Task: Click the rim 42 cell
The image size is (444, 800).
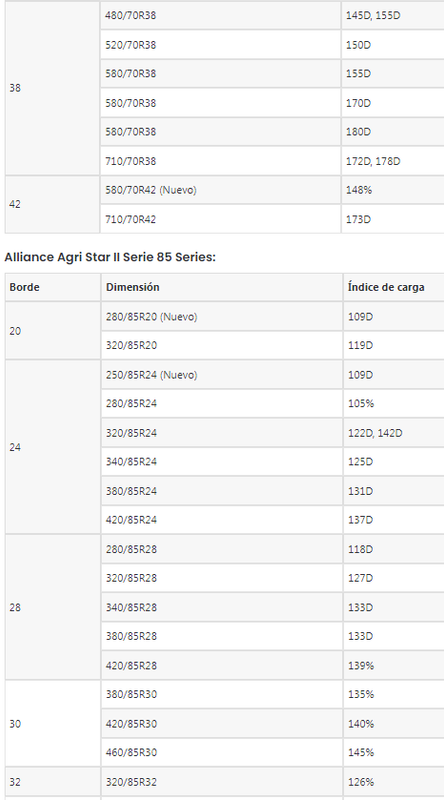Action: point(53,204)
